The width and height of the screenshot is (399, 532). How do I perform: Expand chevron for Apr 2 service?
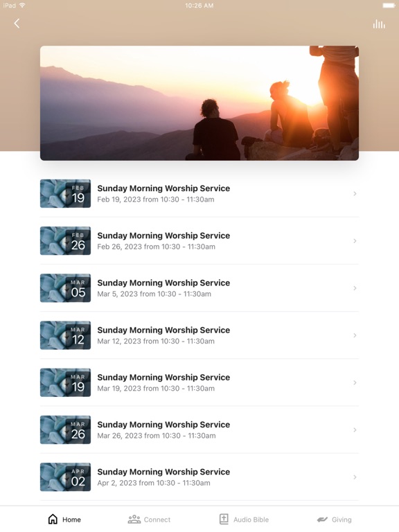point(355,477)
